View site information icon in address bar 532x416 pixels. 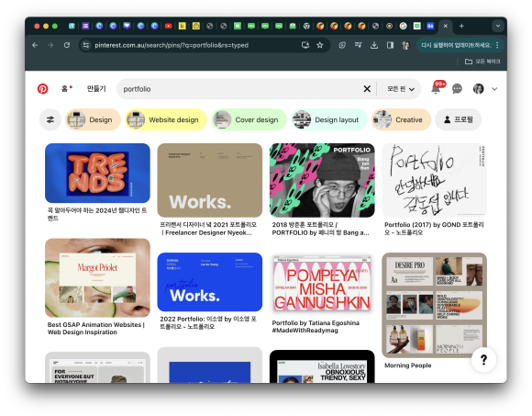86,45
